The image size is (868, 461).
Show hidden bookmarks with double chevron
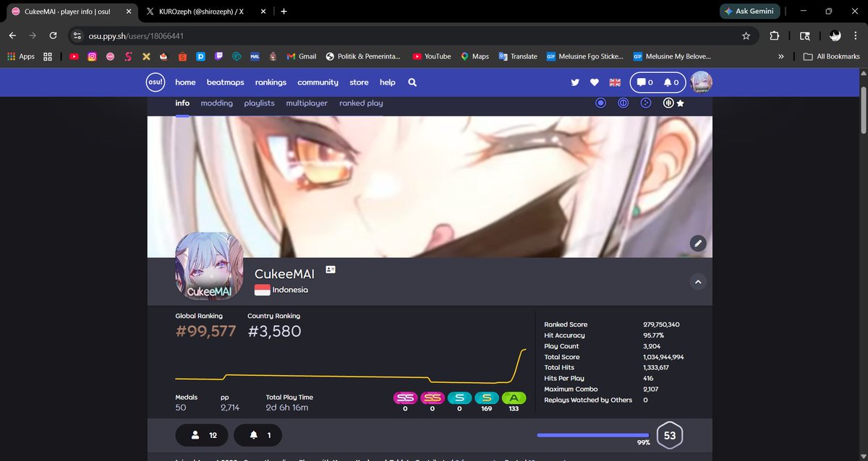pyautogui.click(x=781, y=56)
